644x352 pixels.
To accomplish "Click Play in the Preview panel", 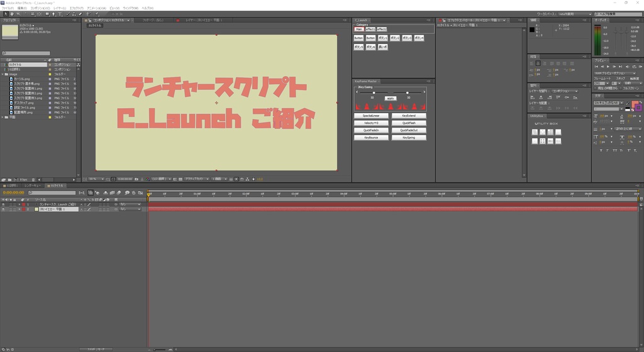I will coord(608,67).
